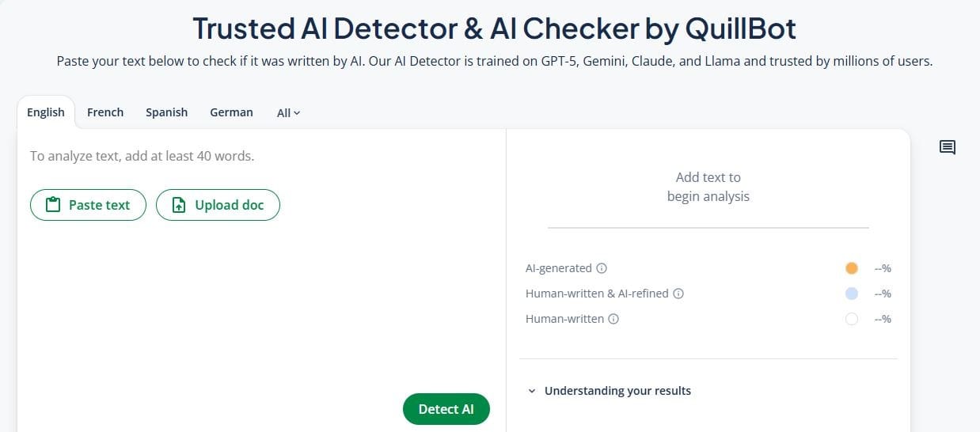The image size is (980, 432).
Task: Click the orange AI-generated color dot
Action: (x=852, y=268)
